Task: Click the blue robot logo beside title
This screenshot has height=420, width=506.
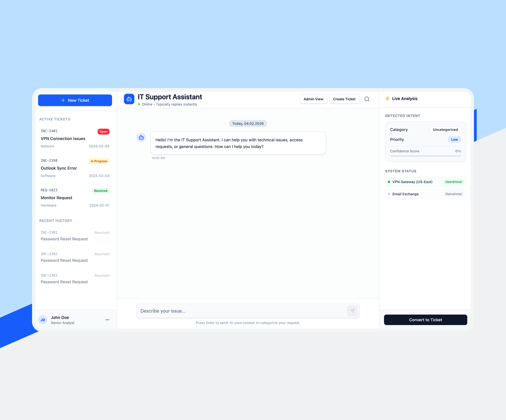Action: coord(129,99)
